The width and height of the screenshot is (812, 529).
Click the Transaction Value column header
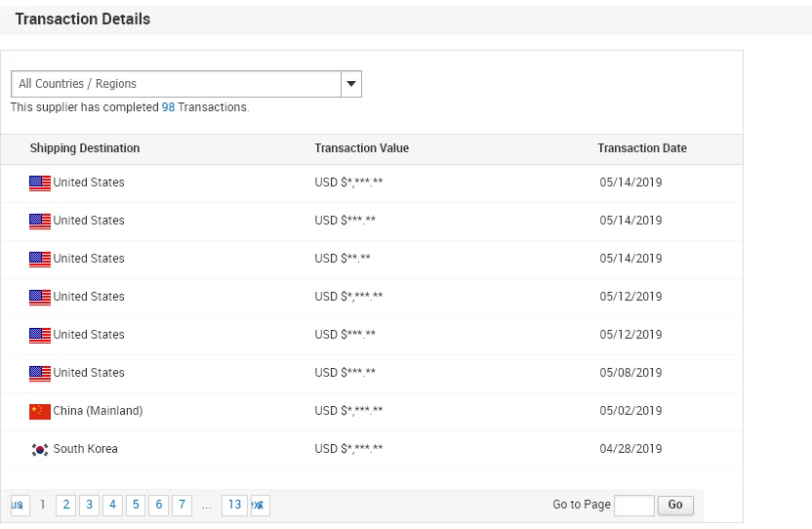[x=362, y=148]
